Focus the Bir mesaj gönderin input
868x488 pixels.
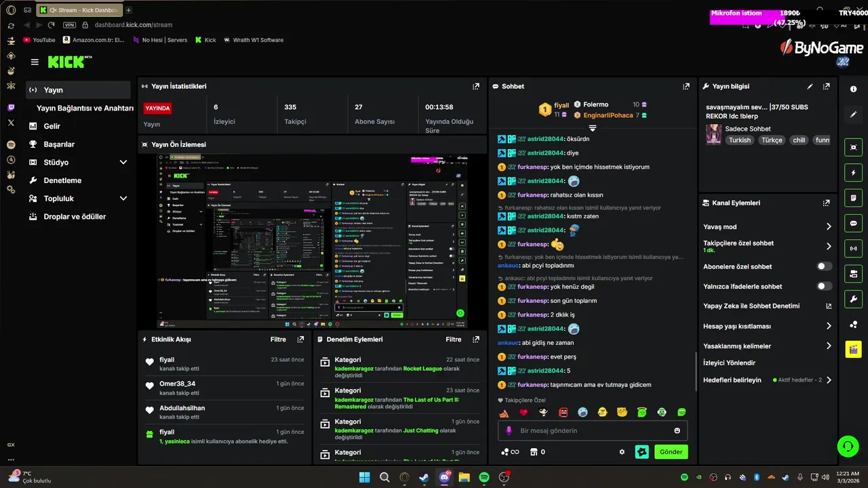593,430
